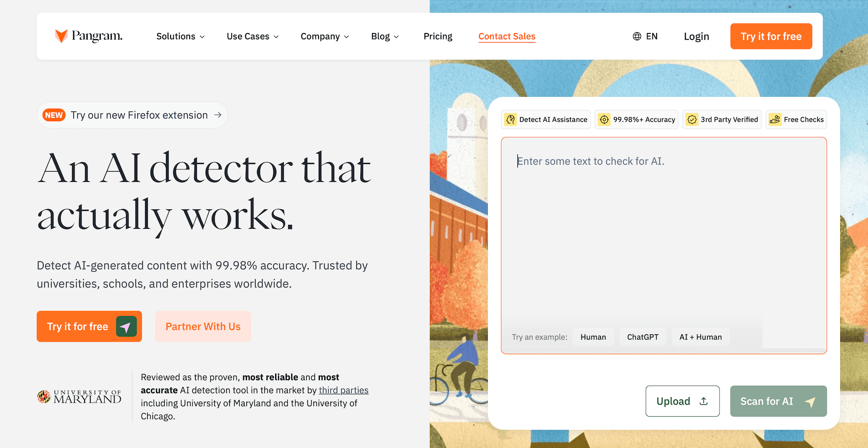The width and height of the screenshot is (868, 448).
Task: Click Try our new Firefox extension banner
Action: point(132,115)
